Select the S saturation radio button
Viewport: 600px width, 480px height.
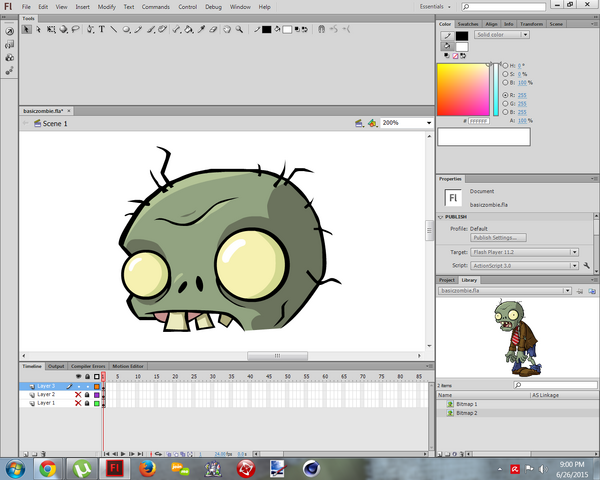[x=505, y=74]
